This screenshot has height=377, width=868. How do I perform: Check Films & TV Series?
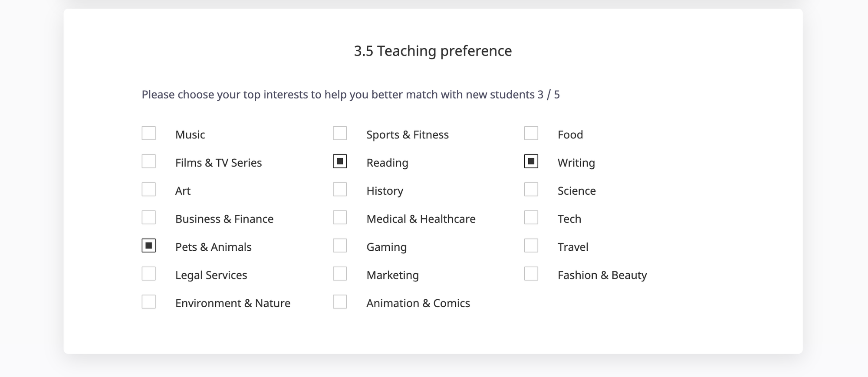149,161
